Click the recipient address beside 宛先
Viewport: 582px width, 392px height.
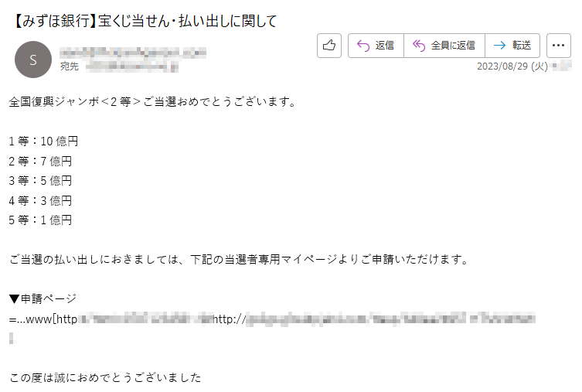coord(132,66)
